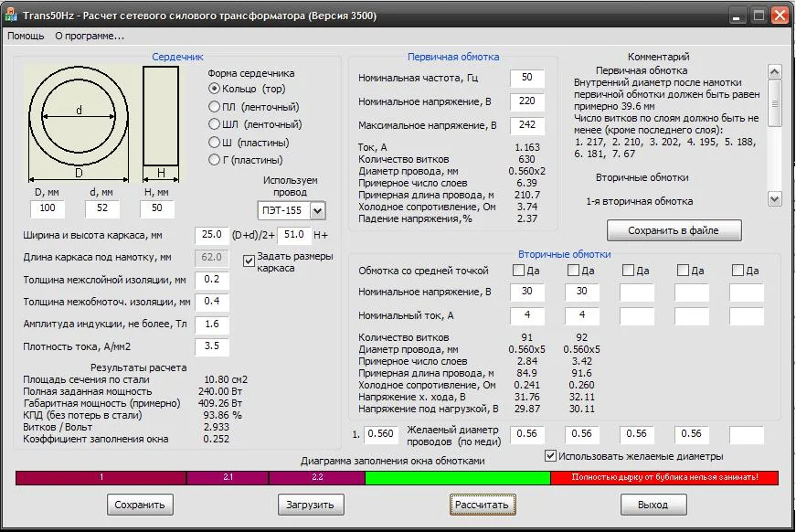Open the ПЭТ-155 wire type dropdown
This screenshot has height=532, width=796.
(x=319, y=210)
